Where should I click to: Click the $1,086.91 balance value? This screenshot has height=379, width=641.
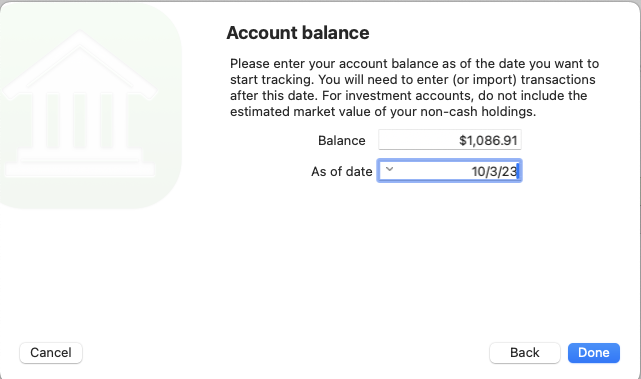pyautogui.click(x=488, y=141)
